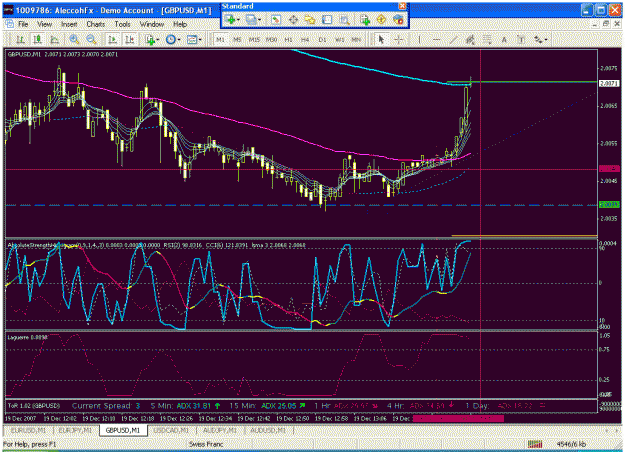Viewport: 625px width, 452px height.
Task: Click the Profiles icon in the Standard toolbar
Action: [251, 19]
